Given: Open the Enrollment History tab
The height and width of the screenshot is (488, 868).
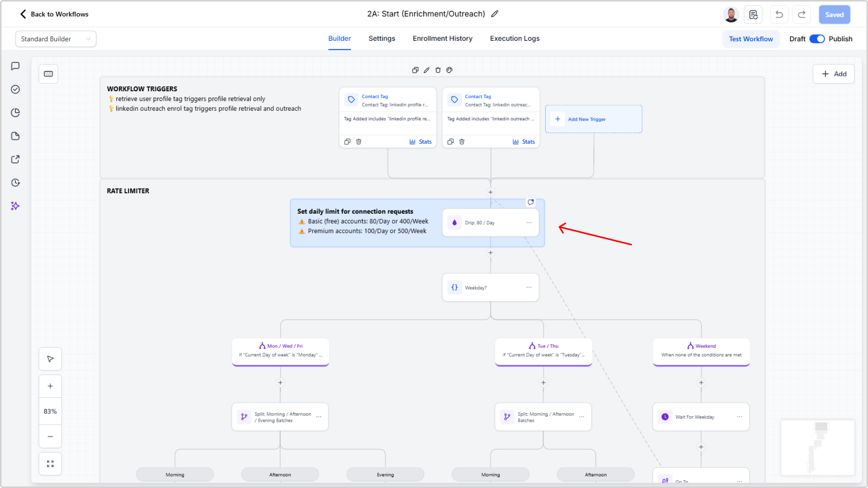Looking at the screenshot, I should pos(442,38).
